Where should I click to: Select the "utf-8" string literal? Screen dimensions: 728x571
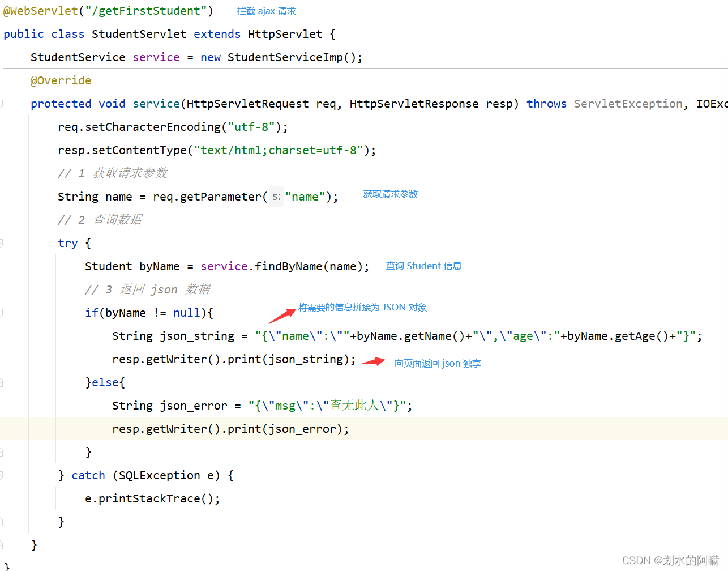pyautogui.click(x=251, y=127)
